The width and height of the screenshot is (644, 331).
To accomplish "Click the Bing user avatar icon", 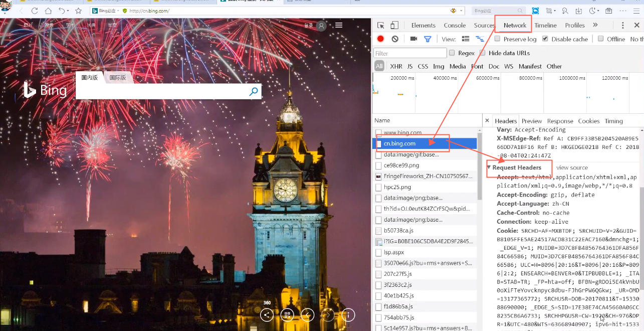I will 322,26.
